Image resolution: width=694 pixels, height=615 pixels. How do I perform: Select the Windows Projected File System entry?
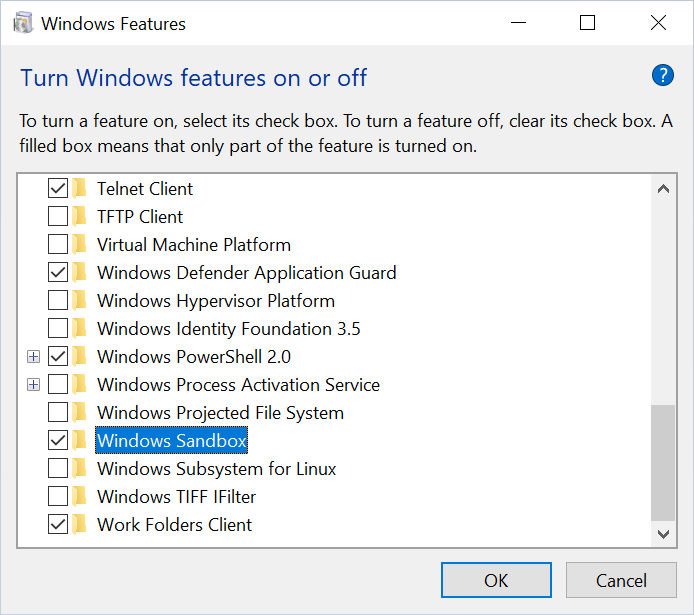tap(220, 412)
